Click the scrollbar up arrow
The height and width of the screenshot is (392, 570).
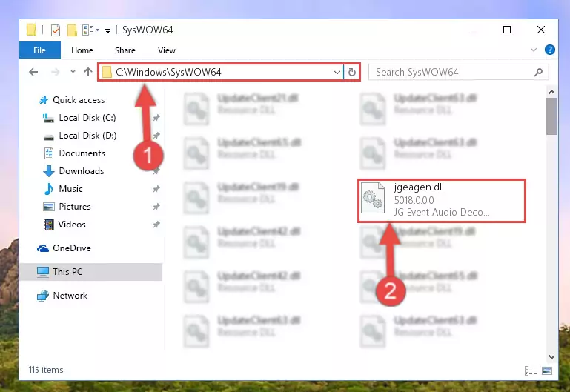(x=551, y=92)
